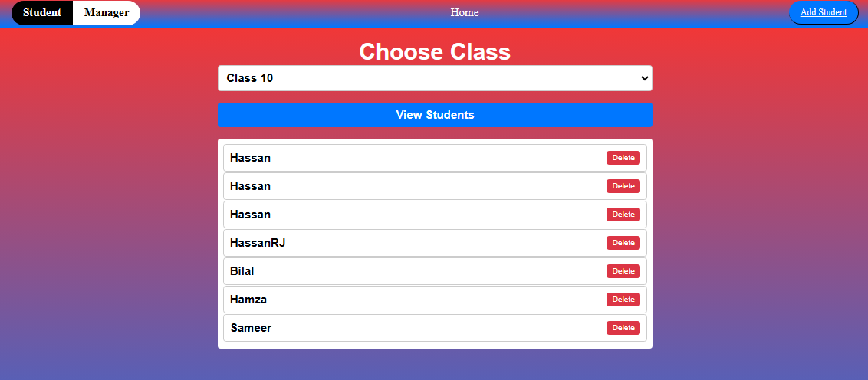The width and height of the screenshot is (868, 380).
Task: Switch to the Manager role toggle
Action: point(107,13)
